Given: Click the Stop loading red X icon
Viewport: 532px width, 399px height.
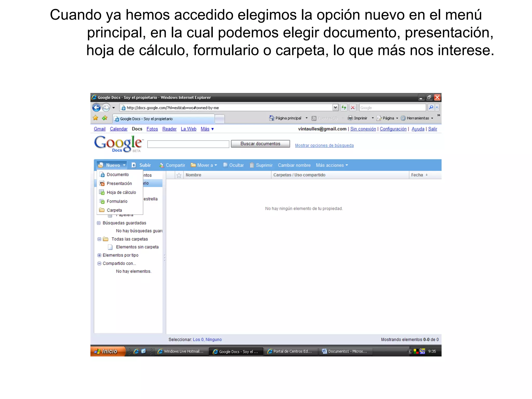Looking at the screenshot, I should point(353,108).
